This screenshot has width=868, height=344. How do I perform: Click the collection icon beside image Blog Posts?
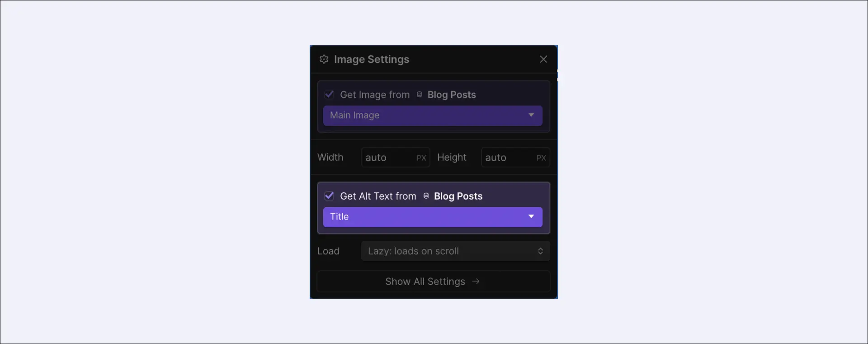[x=419, y=95]
